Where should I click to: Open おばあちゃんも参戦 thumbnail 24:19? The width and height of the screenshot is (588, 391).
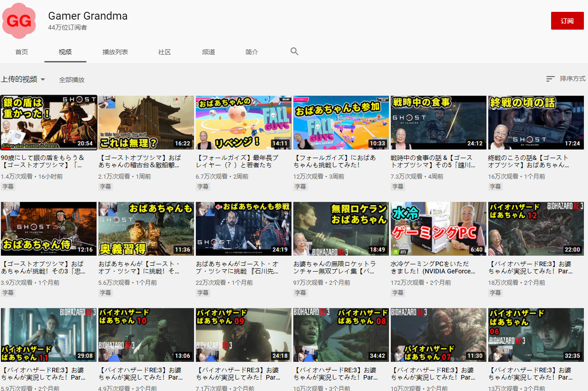tap(244, 229)
